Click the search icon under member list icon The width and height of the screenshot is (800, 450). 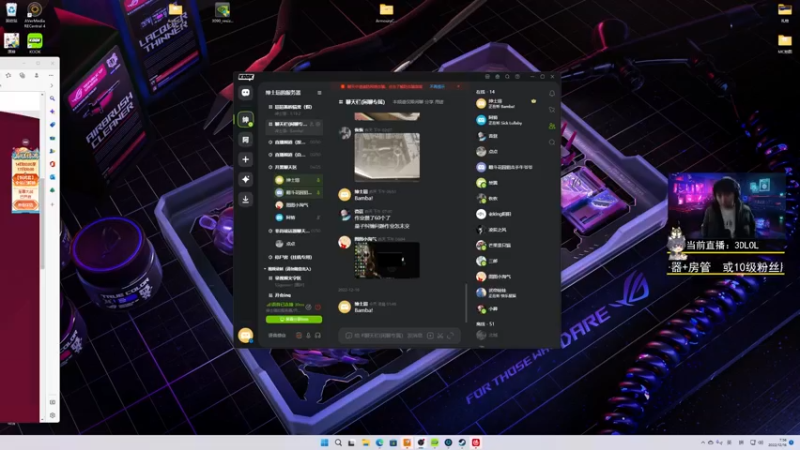pyautogui.click(x=552, y=142)
